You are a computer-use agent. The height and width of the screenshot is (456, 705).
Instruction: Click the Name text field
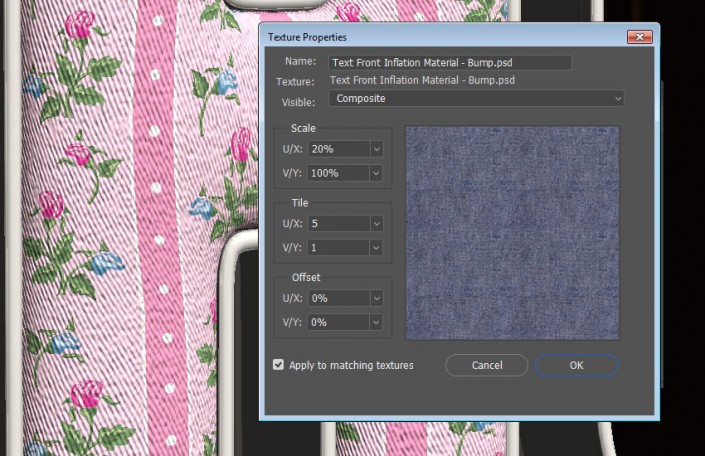pos(449,62)
